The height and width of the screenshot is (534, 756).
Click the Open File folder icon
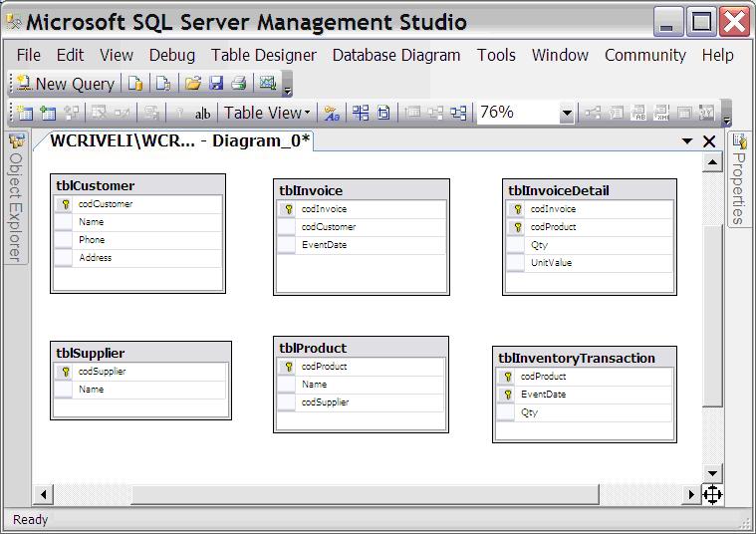(x=193, y=84)
